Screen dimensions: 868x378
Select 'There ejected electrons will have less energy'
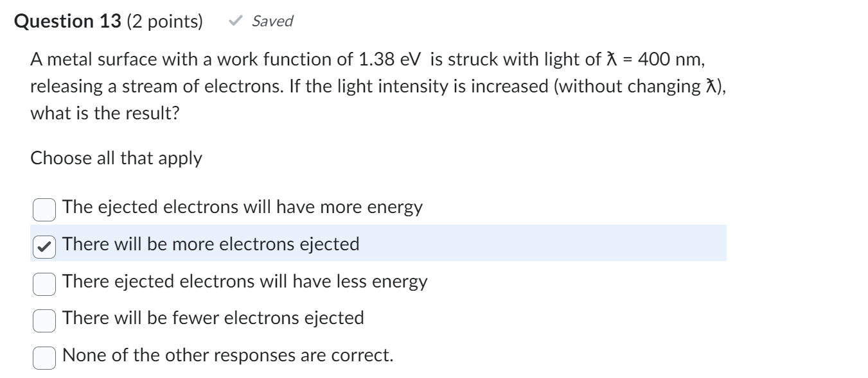click(44, 280)
